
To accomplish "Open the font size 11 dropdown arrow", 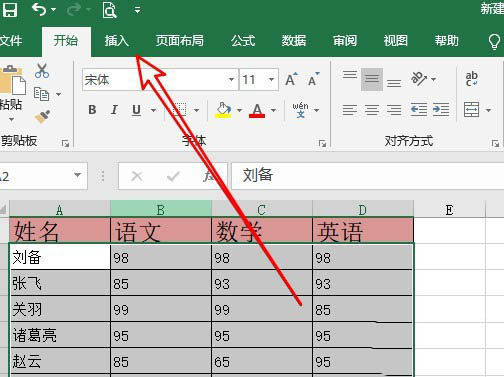I will 271,80.
